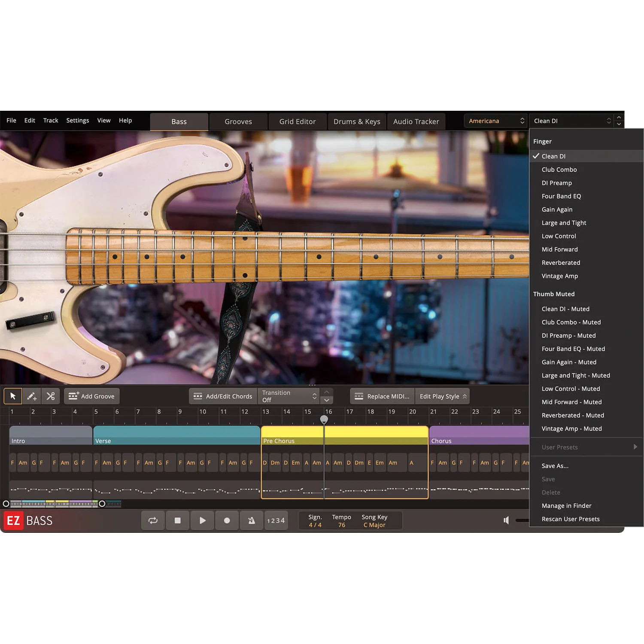644x644 pixels.
Task: Click the Add Groove button
Action: (92, 396)
